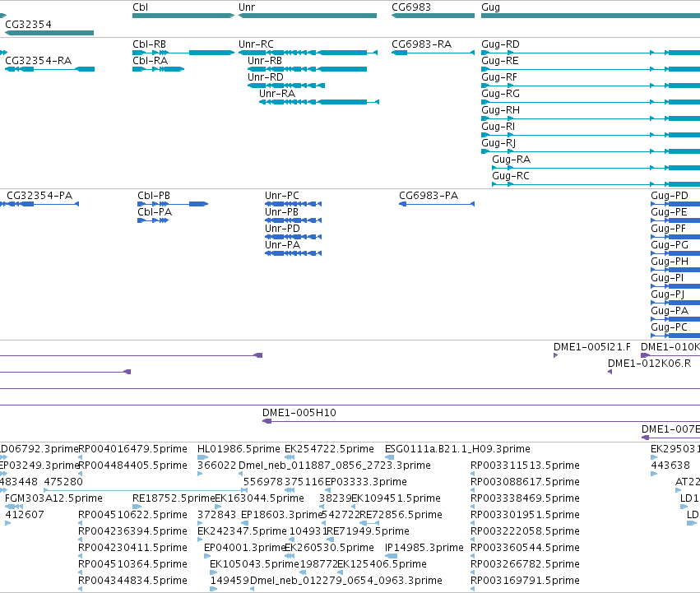
Task: Click the Cbl gene label
Action: tap(140, 7)
